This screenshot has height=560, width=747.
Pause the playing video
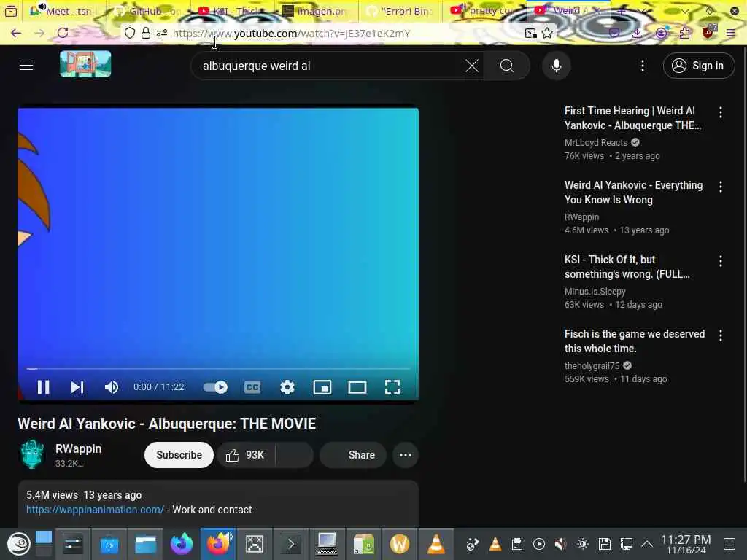point(43,387)
